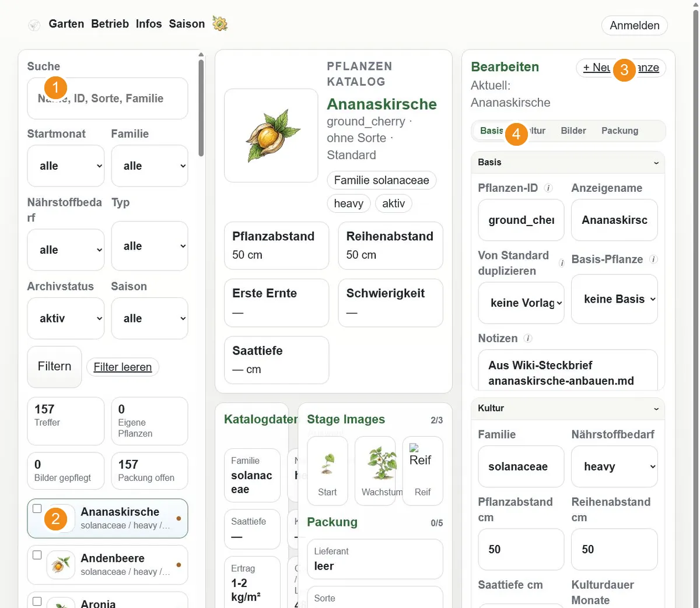
Task: Click the leaf logo icon beside Garten
Action: click(34, 25)
